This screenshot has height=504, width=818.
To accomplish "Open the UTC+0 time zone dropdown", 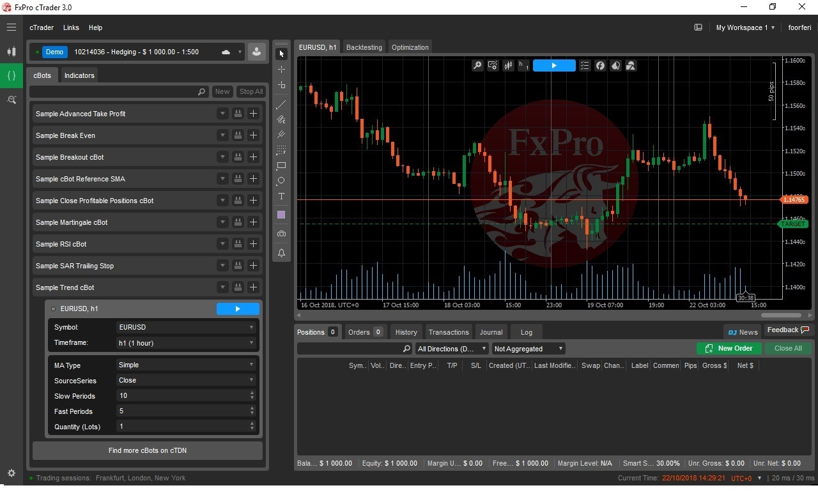I will click(746, 478).
